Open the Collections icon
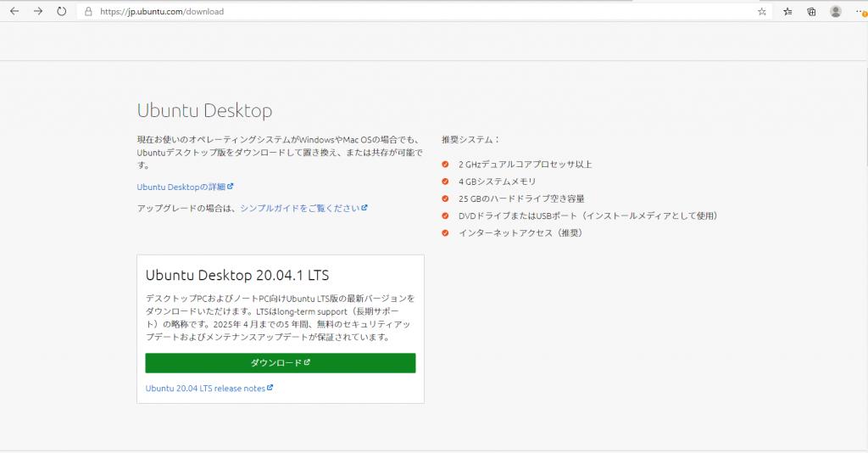 811,11
